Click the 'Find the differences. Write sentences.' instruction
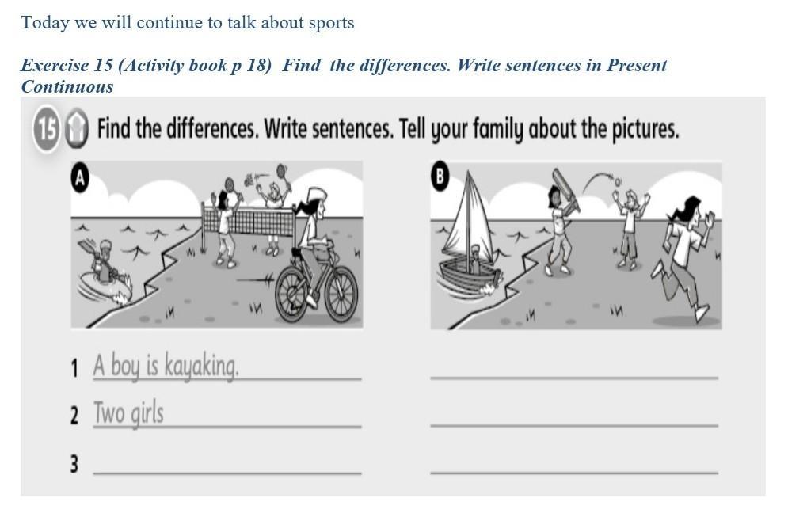 387,129
